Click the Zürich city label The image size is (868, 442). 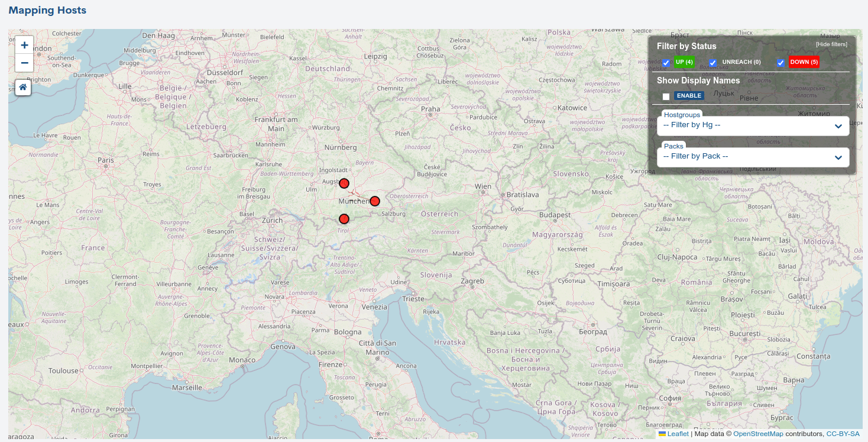(x=273, y=220)
